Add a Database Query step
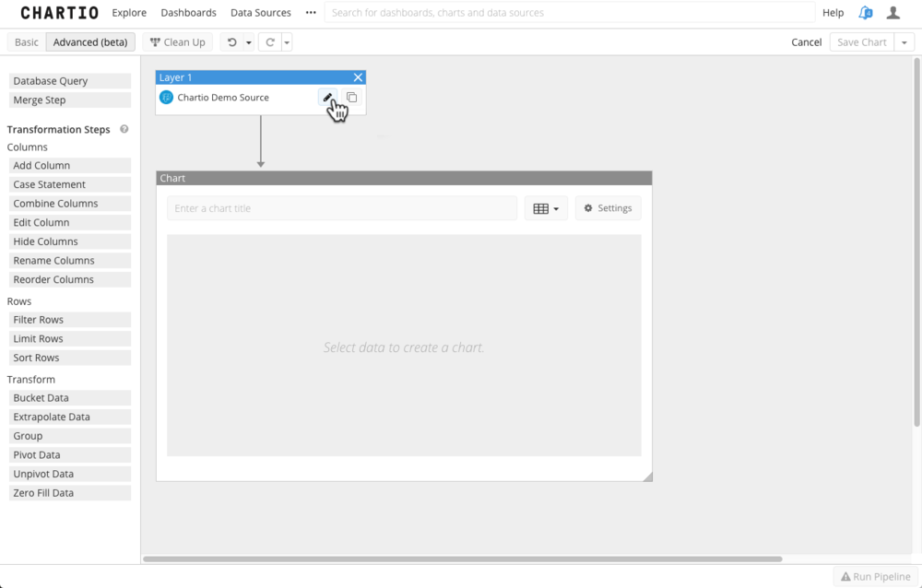 (70, 81)
